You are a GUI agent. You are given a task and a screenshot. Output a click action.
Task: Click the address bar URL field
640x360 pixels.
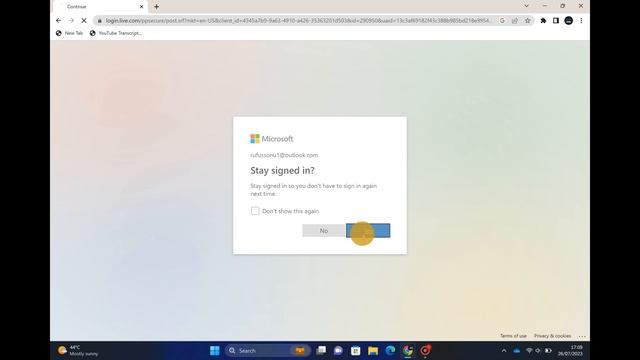click(298, 21)
